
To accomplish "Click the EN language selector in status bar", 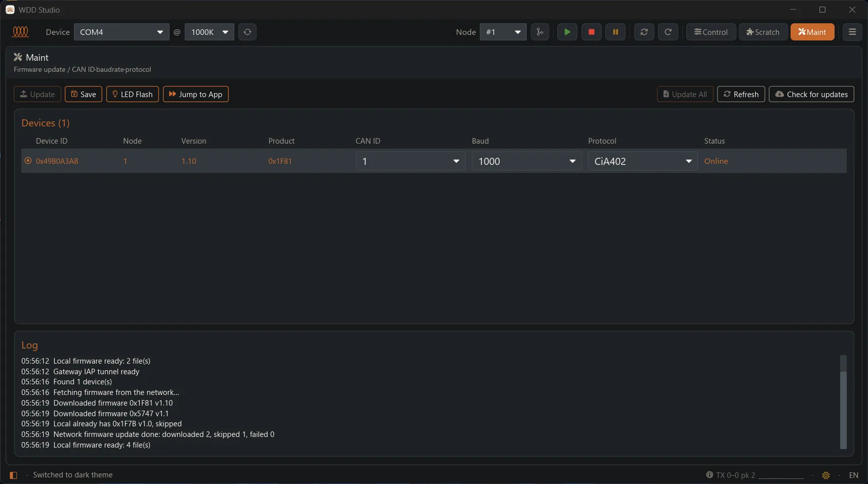I will [854, 475].
